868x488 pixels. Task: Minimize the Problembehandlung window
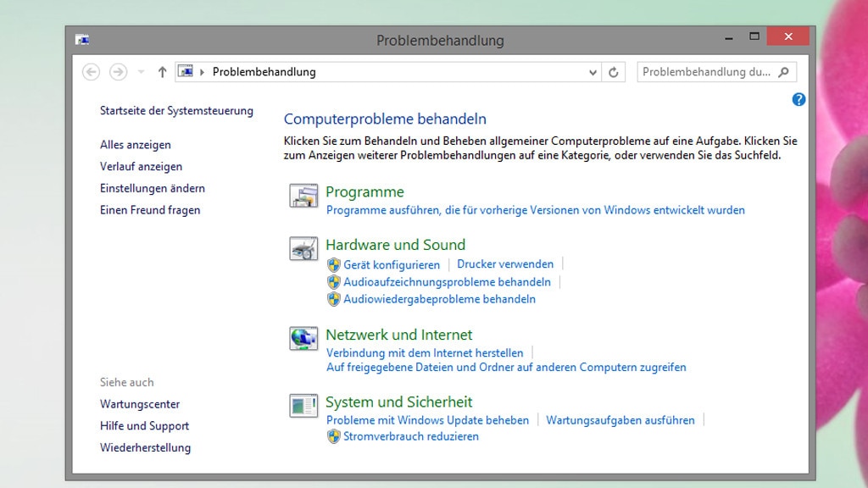tap(728, 37)
